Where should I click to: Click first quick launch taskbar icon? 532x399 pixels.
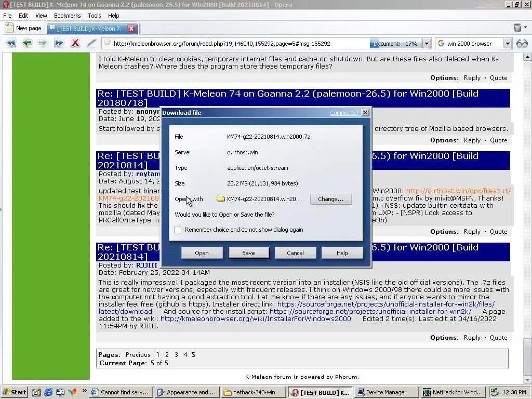pos(36,392)
